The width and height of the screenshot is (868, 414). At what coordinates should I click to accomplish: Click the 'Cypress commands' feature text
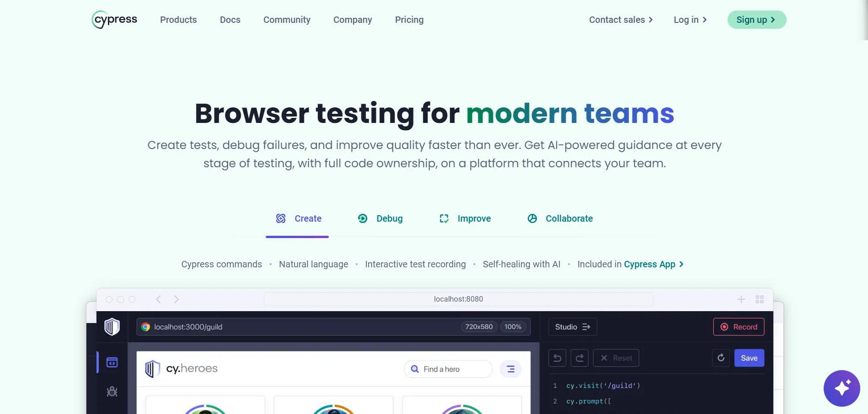222,264
